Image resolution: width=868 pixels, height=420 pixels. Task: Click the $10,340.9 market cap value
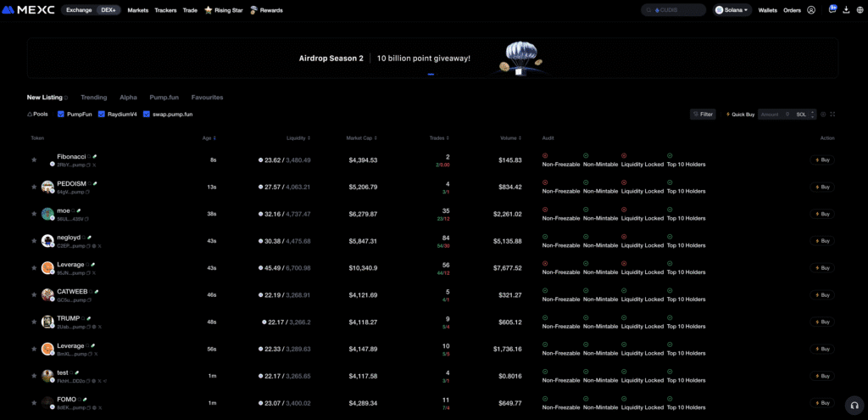pos(364,268)
